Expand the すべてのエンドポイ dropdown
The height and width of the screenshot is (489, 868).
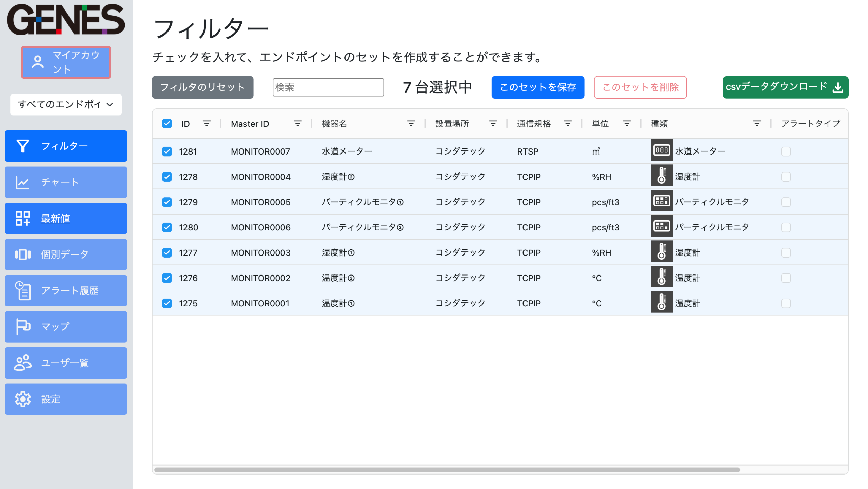pyautogui.click(x=66, y=104)
